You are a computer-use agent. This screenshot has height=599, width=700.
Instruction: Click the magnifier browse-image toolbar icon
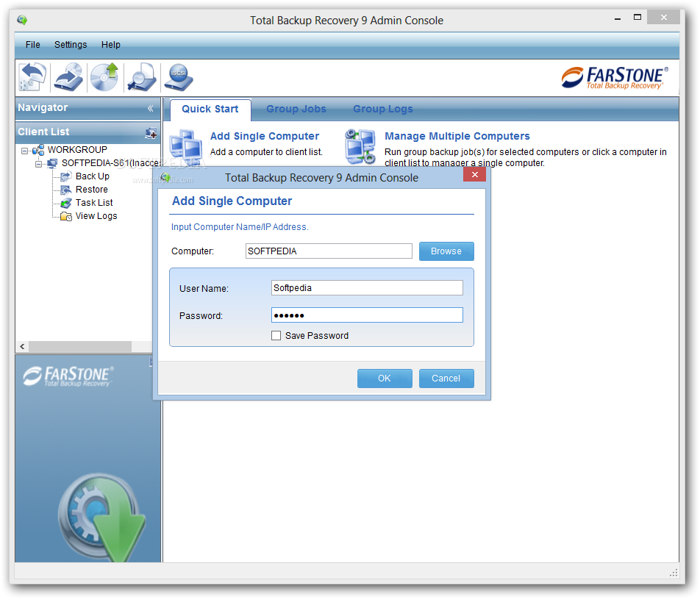click(141, 76)
